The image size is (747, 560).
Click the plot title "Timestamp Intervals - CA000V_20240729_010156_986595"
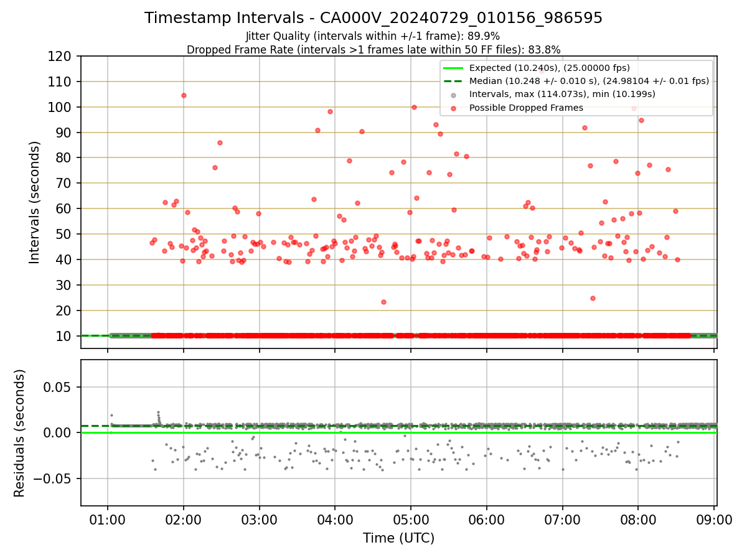pos(374,18)
